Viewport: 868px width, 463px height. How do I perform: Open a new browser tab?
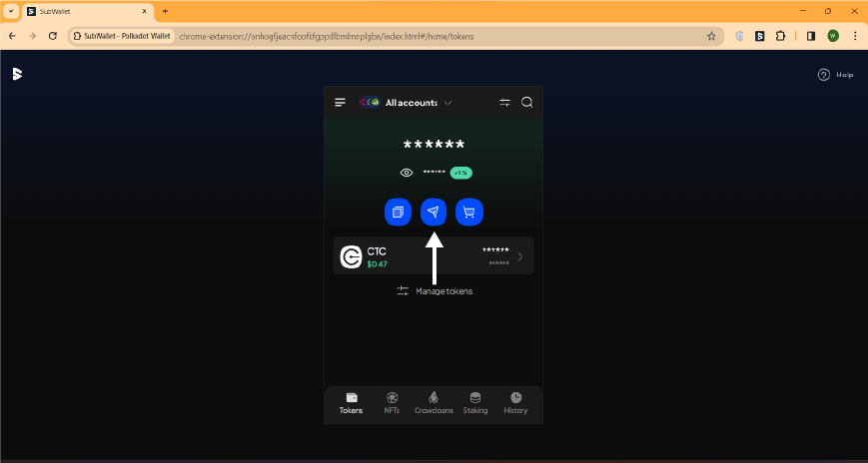(x=165, y=11)
